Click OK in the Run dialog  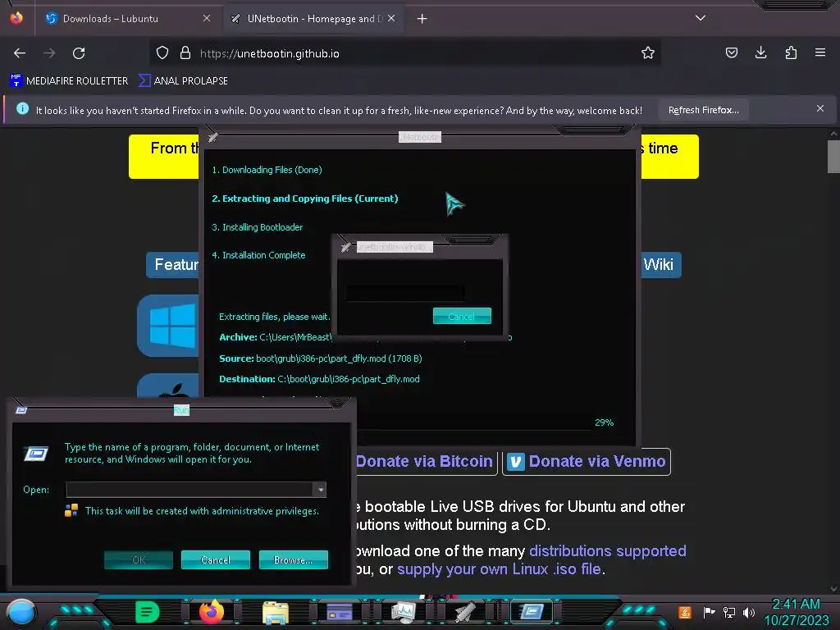(139, 559)
